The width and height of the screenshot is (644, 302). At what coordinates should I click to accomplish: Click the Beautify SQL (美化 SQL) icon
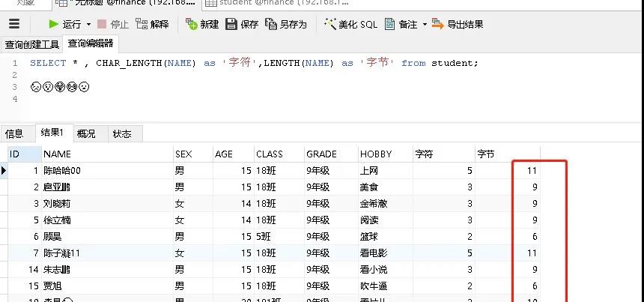[330, 24]
